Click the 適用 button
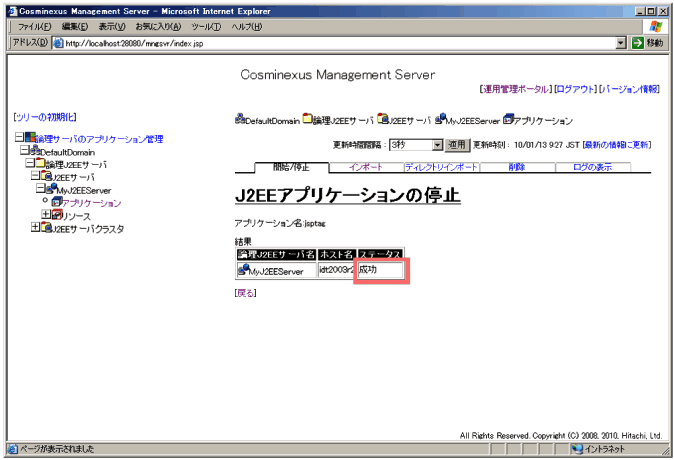Screen dimensions: 674x460 click(457, 145)
